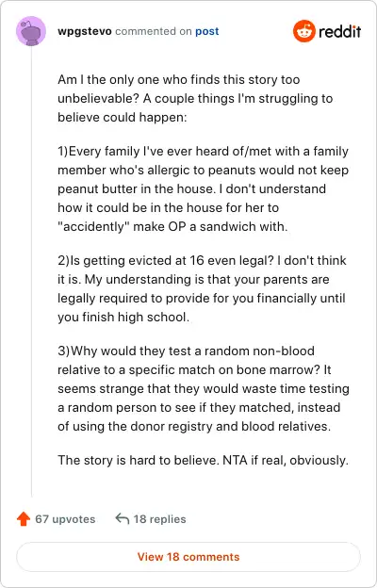Click the "commented on" text
377x588 pixels.
(x=154, y=31)
